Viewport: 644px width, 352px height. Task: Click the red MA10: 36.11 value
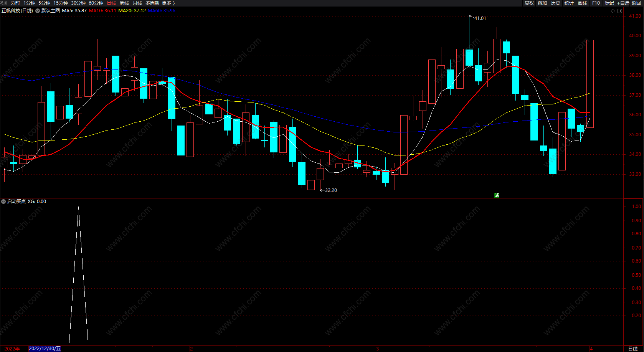tap(102, 11)
